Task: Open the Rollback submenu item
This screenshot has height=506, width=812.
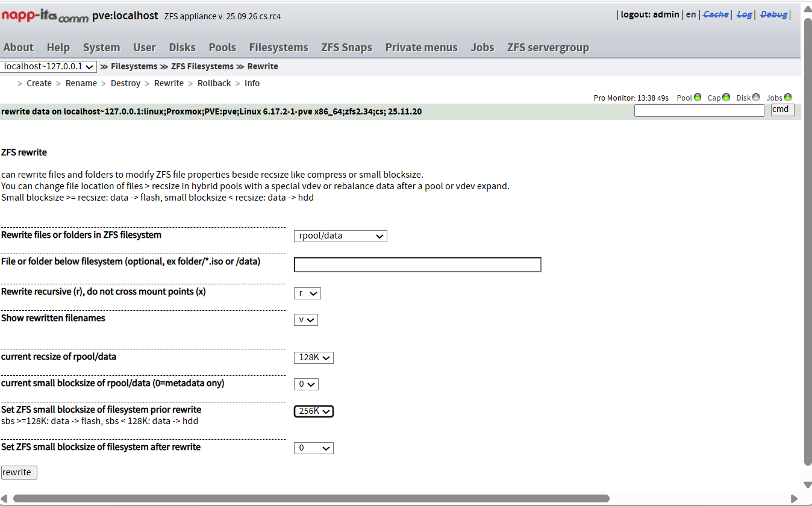Action: [214, 83]
